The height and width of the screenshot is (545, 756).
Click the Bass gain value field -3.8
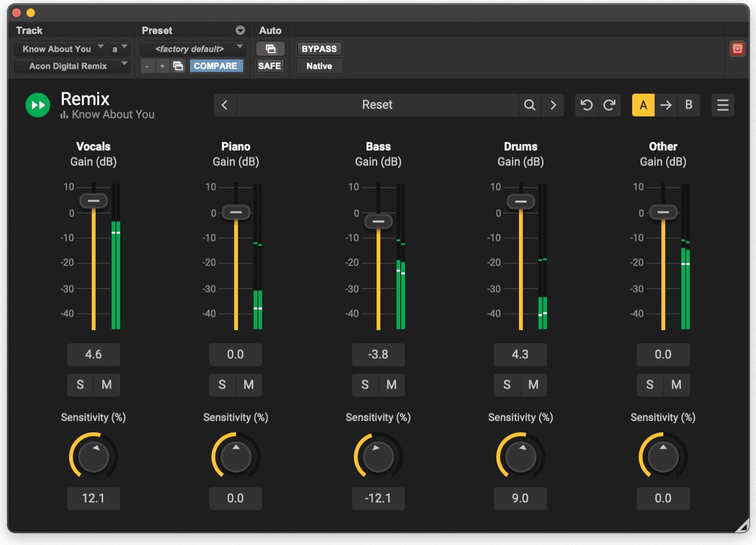click(x=378, y=354)
